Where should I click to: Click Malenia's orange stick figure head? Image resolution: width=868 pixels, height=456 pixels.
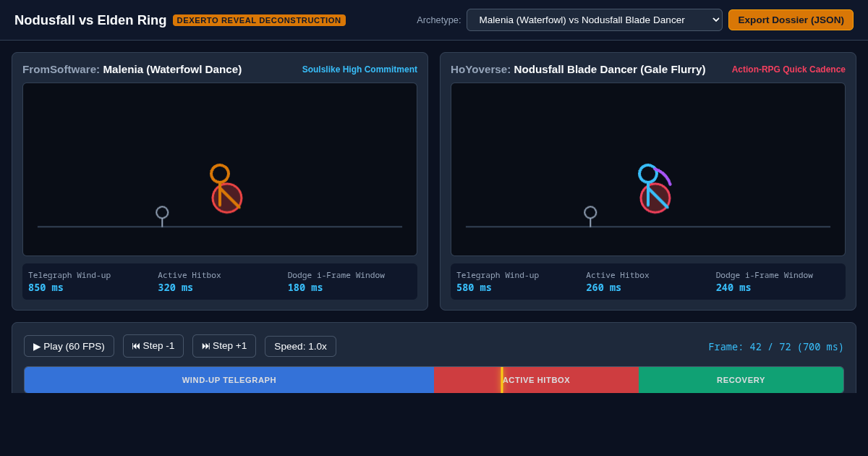[x=220, y=174]
